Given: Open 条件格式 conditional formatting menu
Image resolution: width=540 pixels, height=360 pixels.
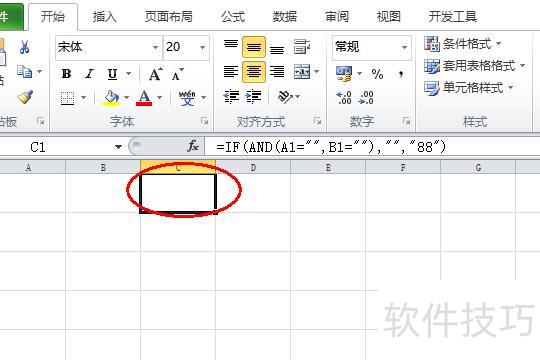Looking at the screenshot, I should pos(463,44).
